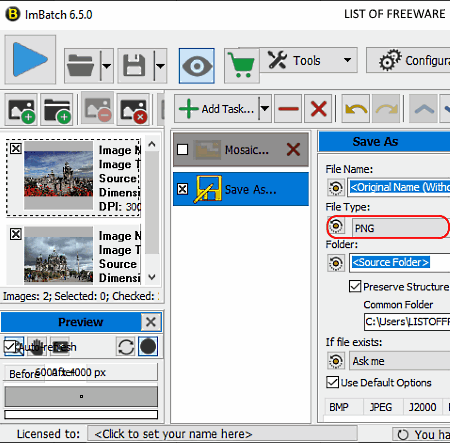Select the second cathedral image thumbnail
Image resolution: width=450 pixels, height=443 pixels.
pyautogui.click(x=58, y=255)
